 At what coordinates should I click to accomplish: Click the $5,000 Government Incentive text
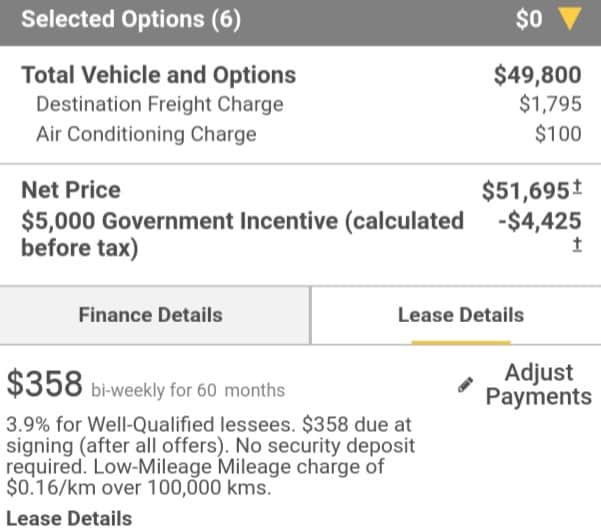coord(243,234)
